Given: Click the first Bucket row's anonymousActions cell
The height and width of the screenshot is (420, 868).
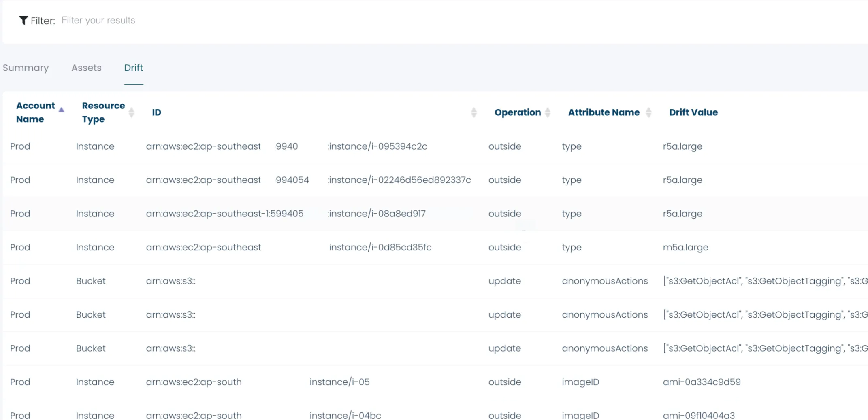Looking at the screenshot, I should click(604, 281).
